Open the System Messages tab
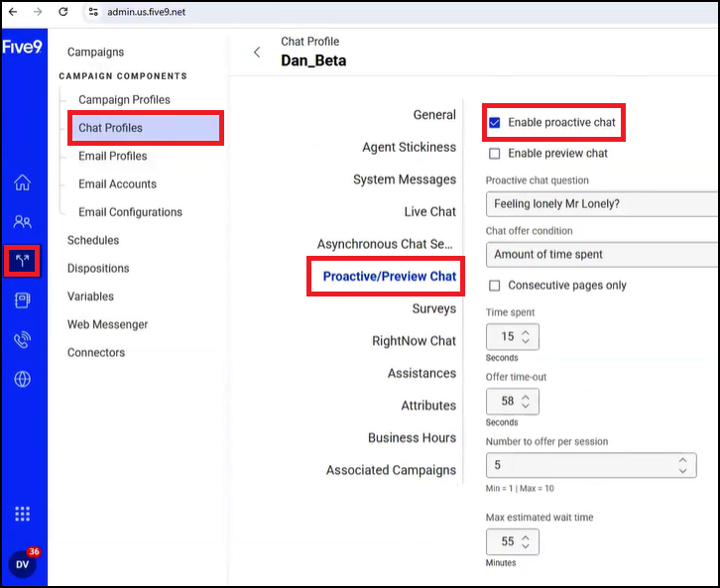The image size is (720, 588). coord(404,179)
